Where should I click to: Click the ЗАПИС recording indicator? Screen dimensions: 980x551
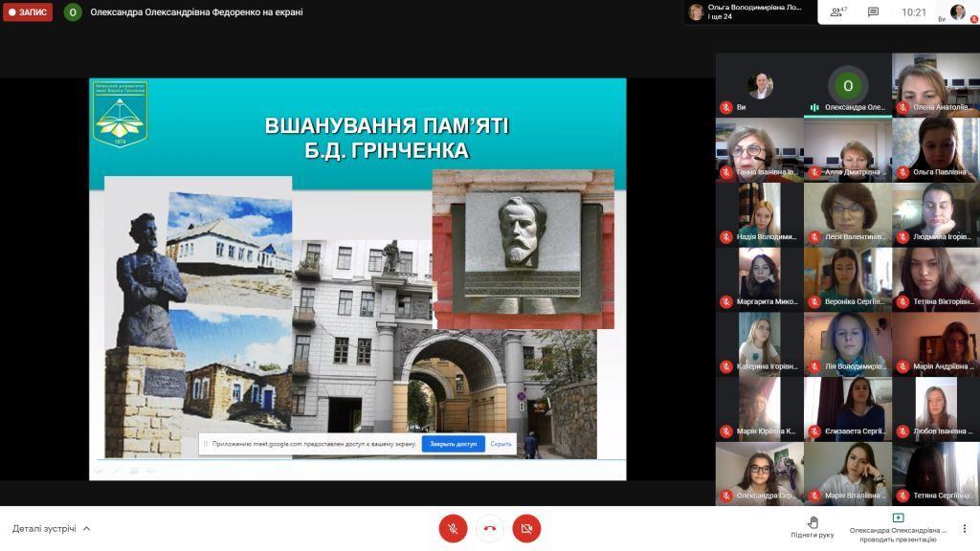point(28,12)
